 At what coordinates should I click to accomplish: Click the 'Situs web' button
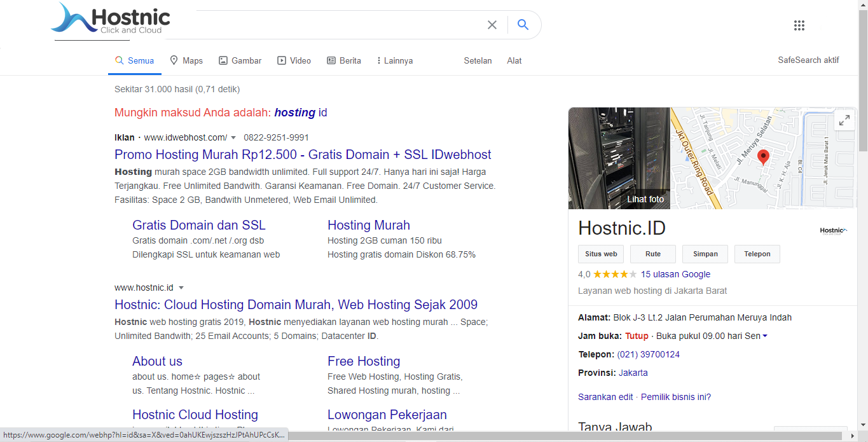(x=601, y=254)
